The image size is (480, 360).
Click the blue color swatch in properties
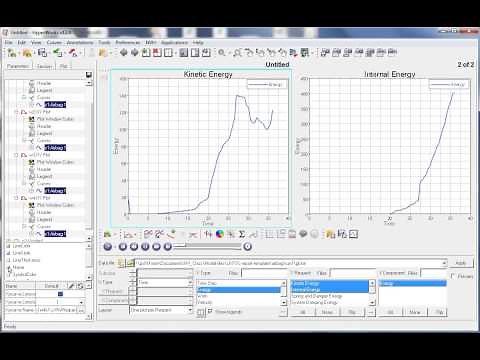tap(60, 294)
